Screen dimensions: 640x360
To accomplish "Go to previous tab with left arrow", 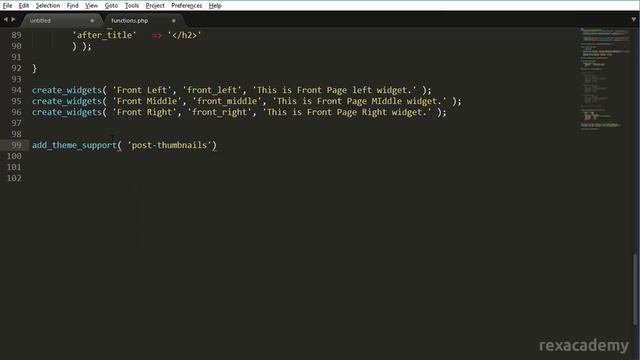I will coord(5,19).
